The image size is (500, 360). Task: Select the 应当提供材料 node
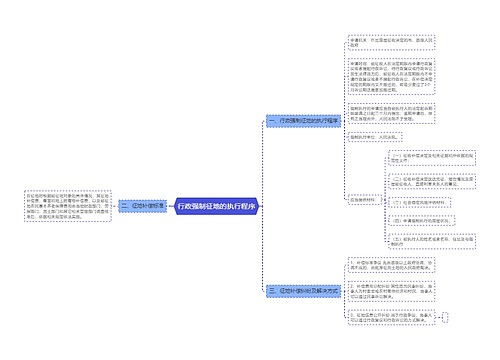click(x=364, y=200)
